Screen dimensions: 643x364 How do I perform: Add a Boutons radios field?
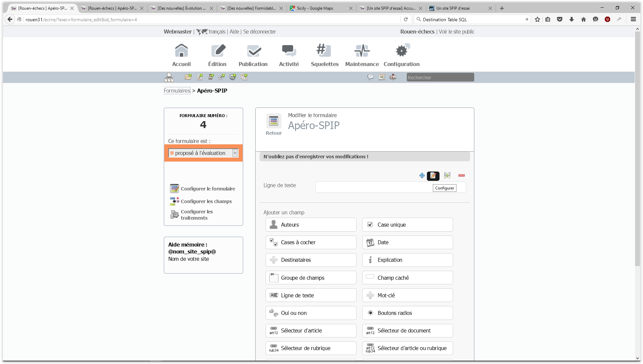coord(407,313)
